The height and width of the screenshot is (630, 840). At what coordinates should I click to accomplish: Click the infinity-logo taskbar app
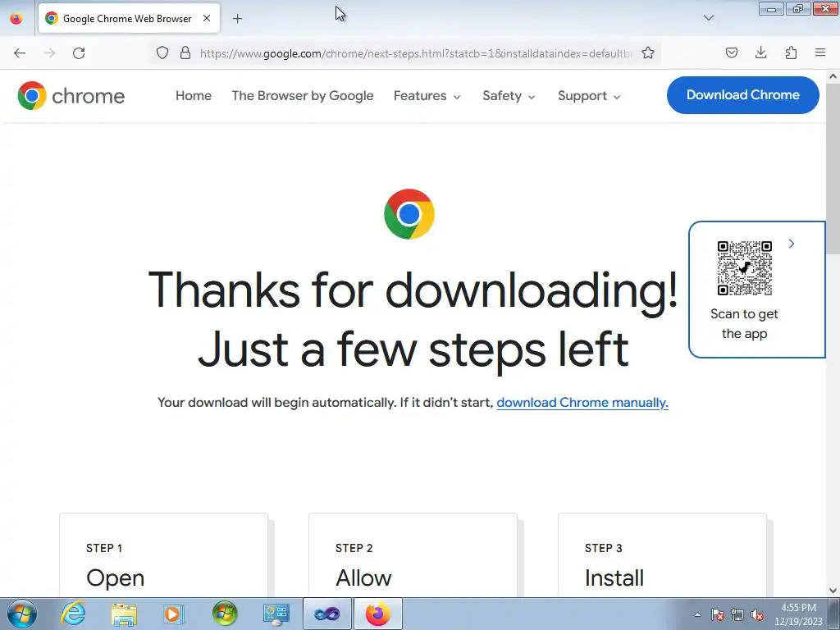pyautogui.click(x=326, y=614)
